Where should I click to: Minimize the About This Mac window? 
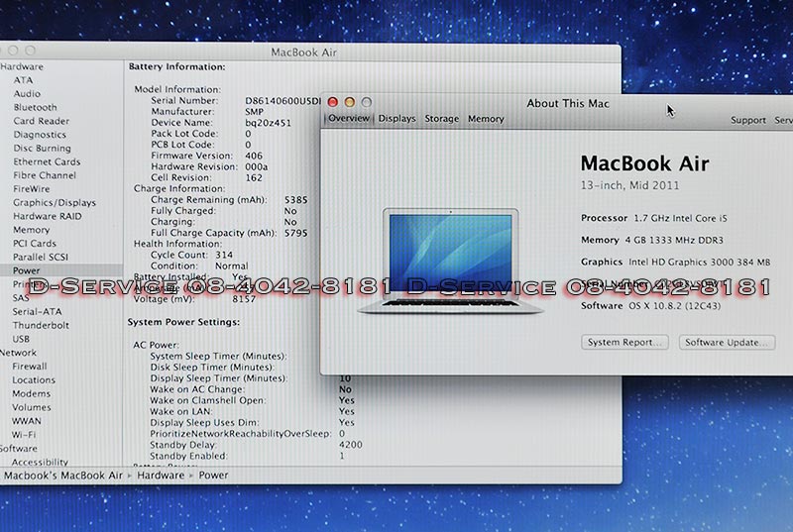pyautogui.click(x=350, y=102)
